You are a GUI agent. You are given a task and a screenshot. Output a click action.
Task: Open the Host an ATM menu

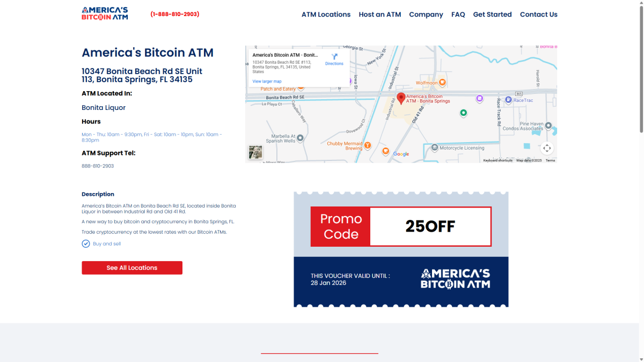[379, 14]
